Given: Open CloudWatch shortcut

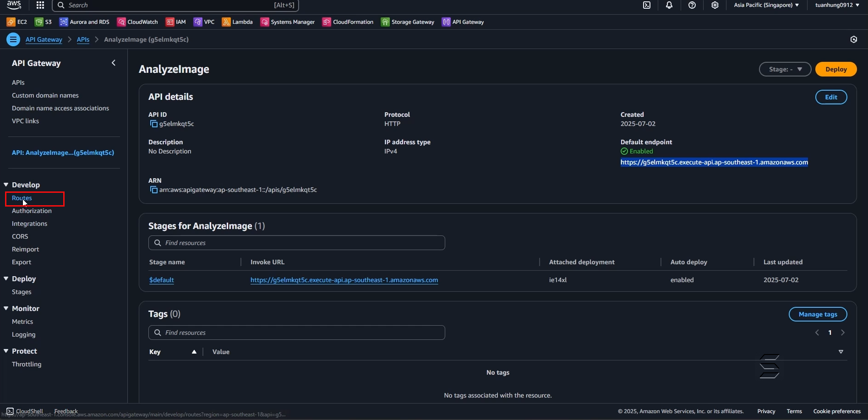Looking at the screenshot, I should (137, 22).
